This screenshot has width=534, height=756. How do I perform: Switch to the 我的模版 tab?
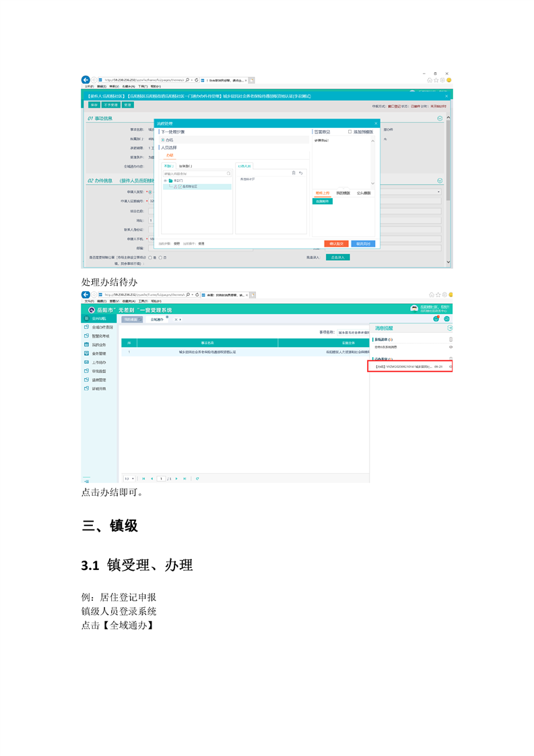coord(343,193)
